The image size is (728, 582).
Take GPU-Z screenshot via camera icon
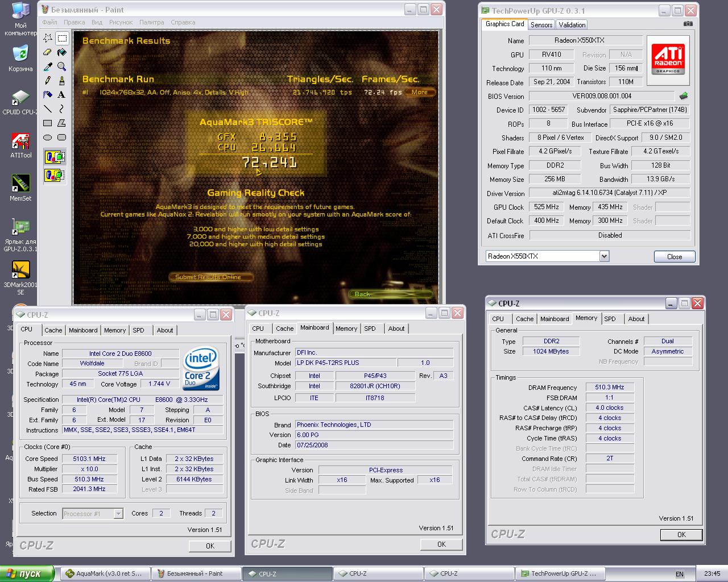[688, 24]
